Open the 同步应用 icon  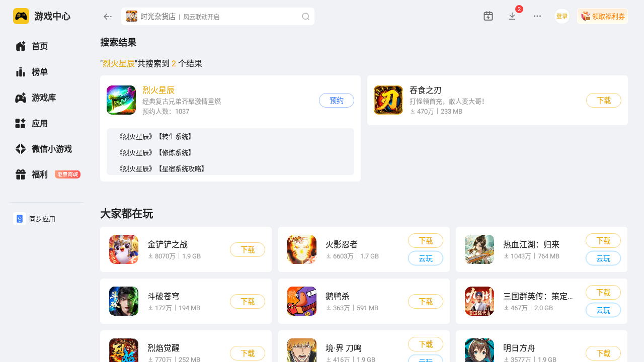(20, 219)
